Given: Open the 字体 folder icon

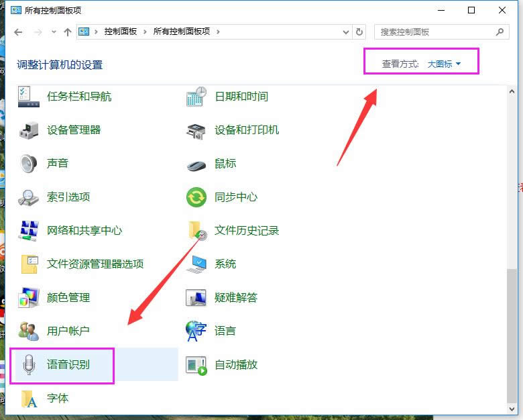Looking at the screenshot, I should pyautogui.click(x=29, y=399).
